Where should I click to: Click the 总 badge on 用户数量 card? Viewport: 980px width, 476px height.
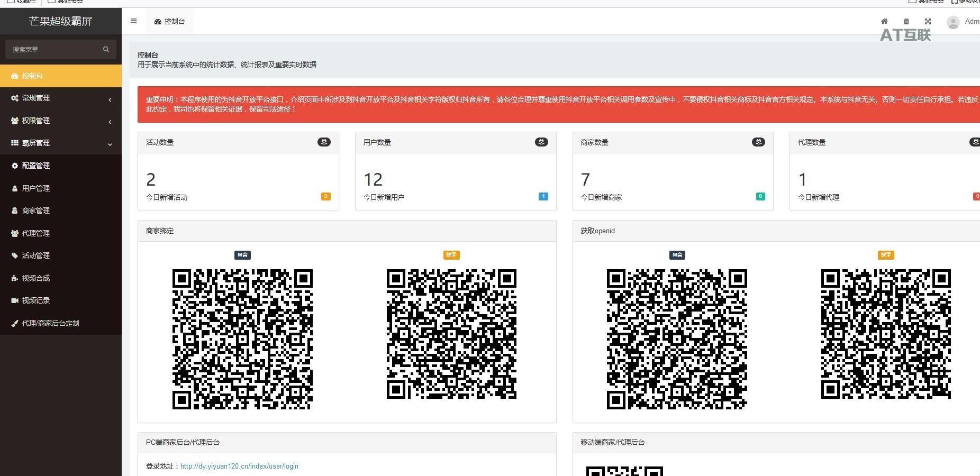coord(541,142)
